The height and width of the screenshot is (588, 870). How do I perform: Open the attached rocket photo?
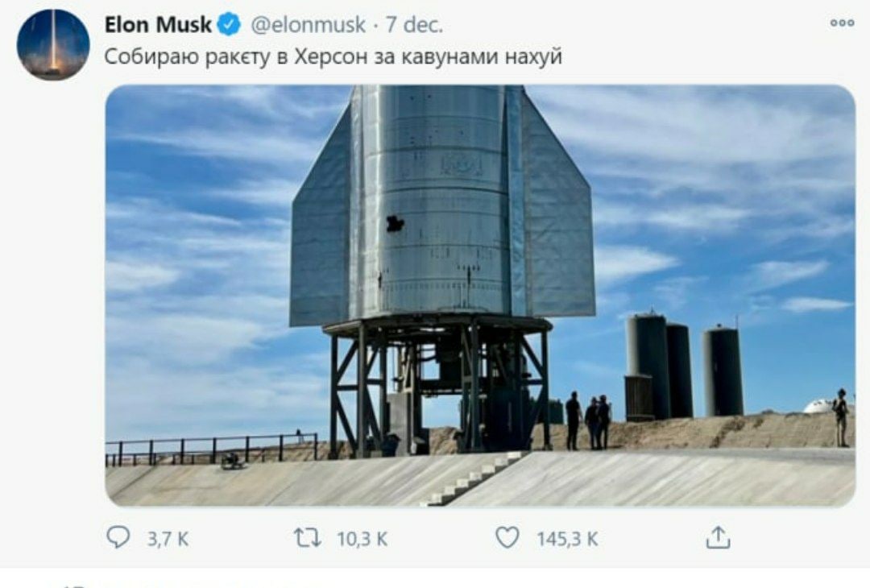pyautogui.click(x=480, y=296)
